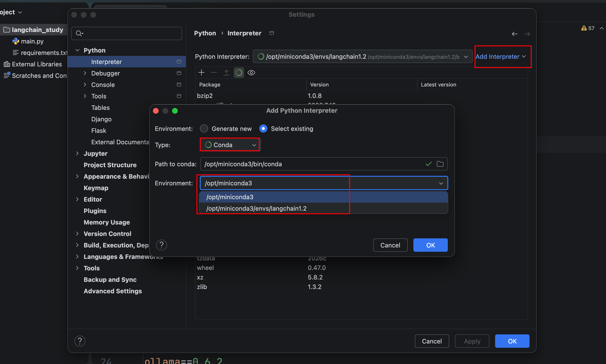Viewport: 606px width, 364px height.
Task: Click the uninstall package minus icon
Action: click(214, 73)
